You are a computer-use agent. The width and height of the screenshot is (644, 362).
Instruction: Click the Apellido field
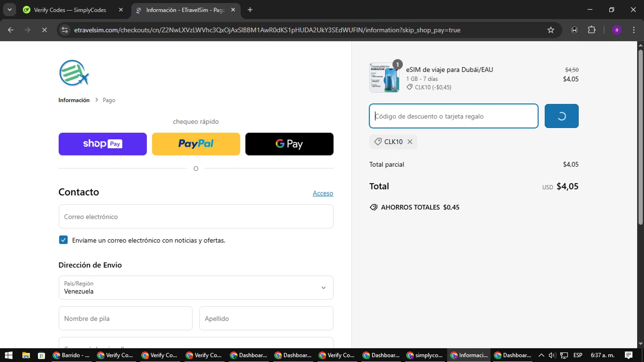[266, 318]
